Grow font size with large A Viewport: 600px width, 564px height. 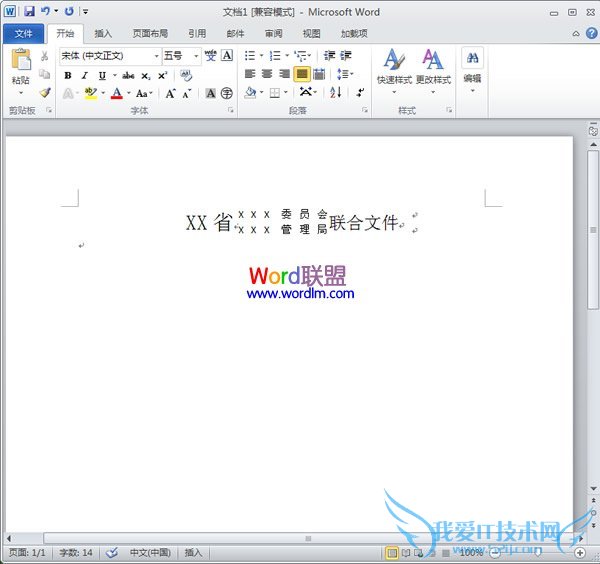point(170,93)
